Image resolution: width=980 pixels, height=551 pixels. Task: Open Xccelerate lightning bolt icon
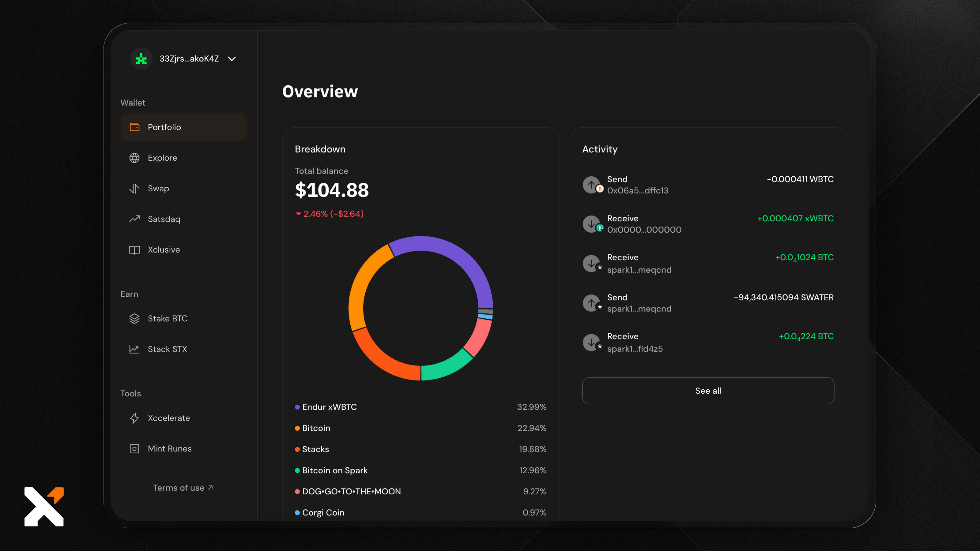click(x=134, y=418)
